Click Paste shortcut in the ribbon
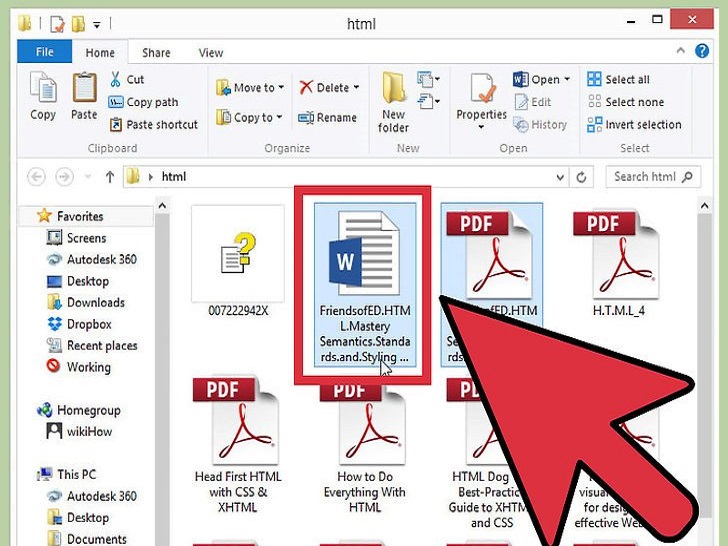 point(153,124)
